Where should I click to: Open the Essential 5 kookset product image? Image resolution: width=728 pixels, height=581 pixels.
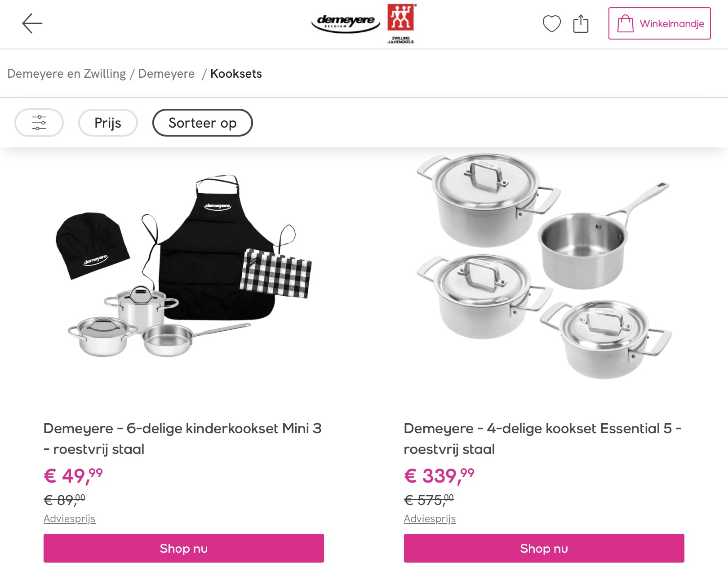click(544, 267)
